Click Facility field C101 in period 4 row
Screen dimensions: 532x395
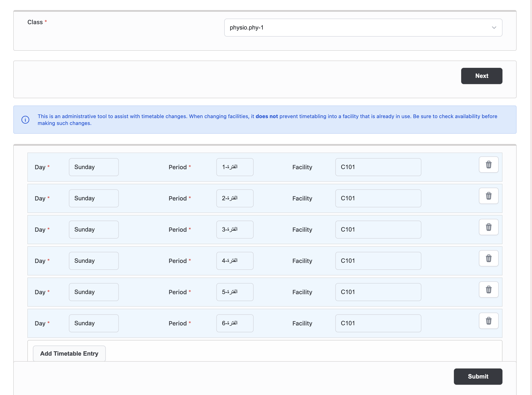[378, 261]
